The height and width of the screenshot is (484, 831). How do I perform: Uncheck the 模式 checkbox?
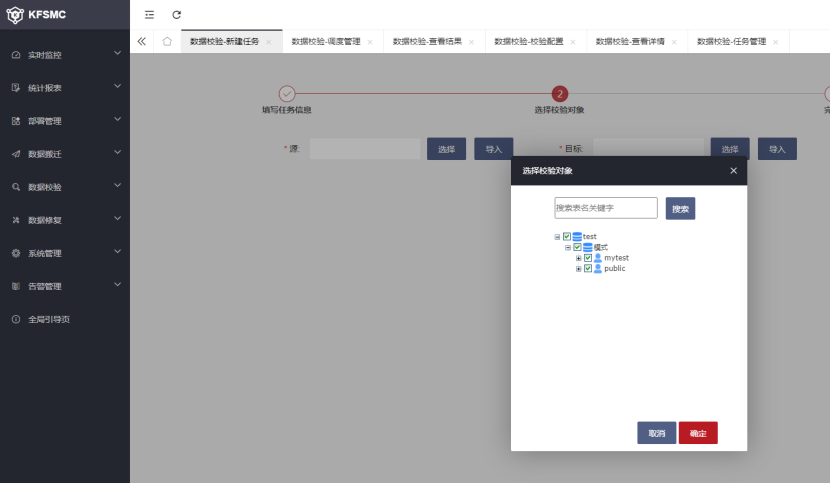[577, 247]
